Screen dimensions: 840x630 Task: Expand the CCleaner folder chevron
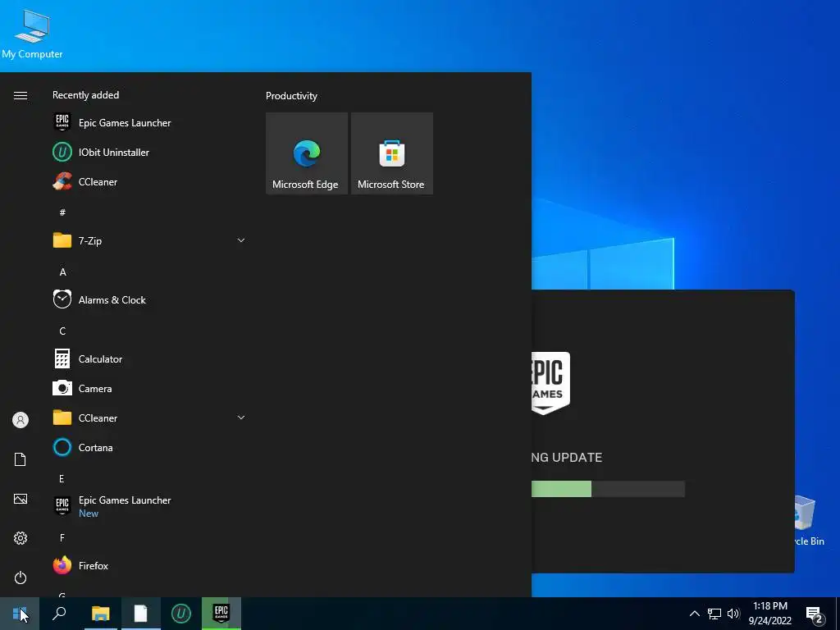(x=241, y=418)
